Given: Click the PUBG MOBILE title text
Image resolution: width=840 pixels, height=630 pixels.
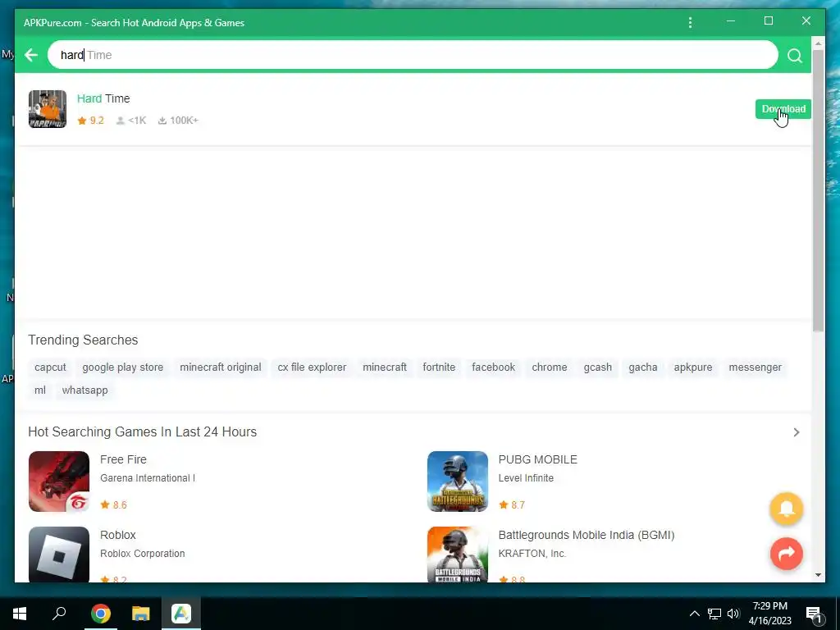Looking at the screenshot, I should 538,459.
